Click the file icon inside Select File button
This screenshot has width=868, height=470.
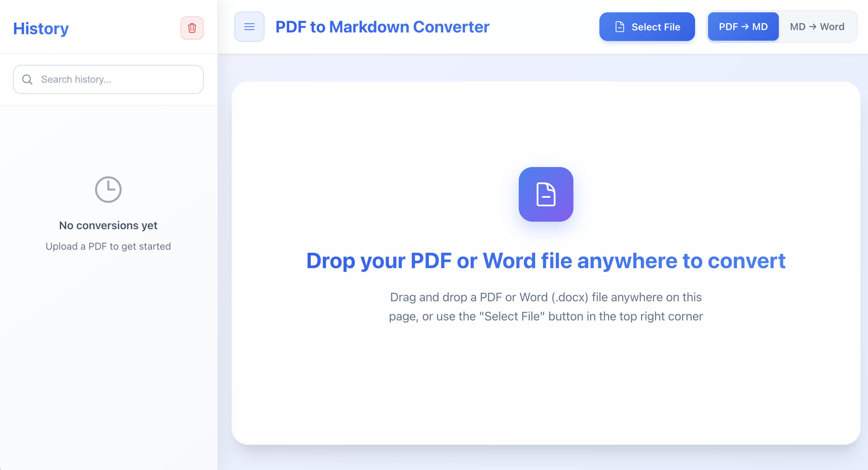point(620,27)
